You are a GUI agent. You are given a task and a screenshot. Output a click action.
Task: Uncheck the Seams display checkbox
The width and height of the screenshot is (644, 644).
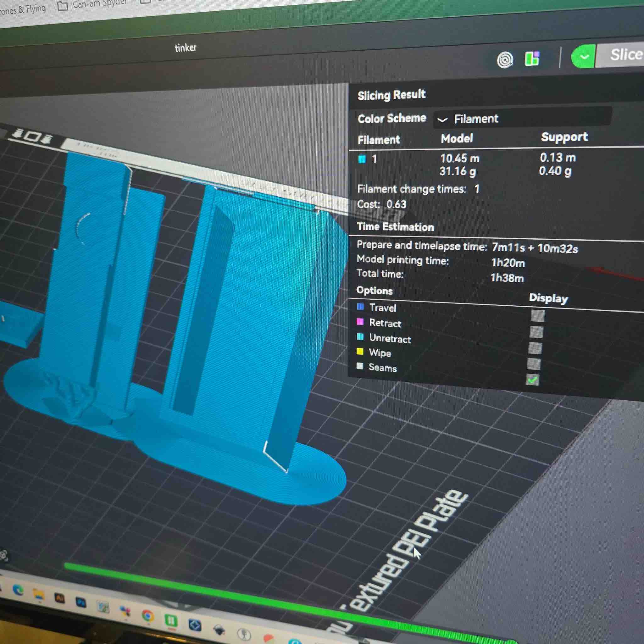(532, 379)
